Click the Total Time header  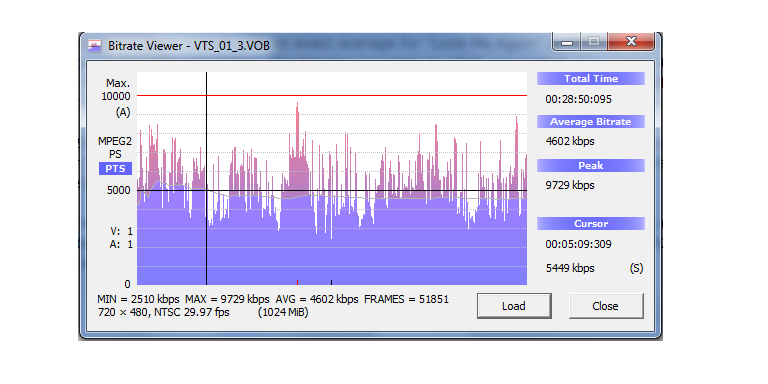click(591, 79)
